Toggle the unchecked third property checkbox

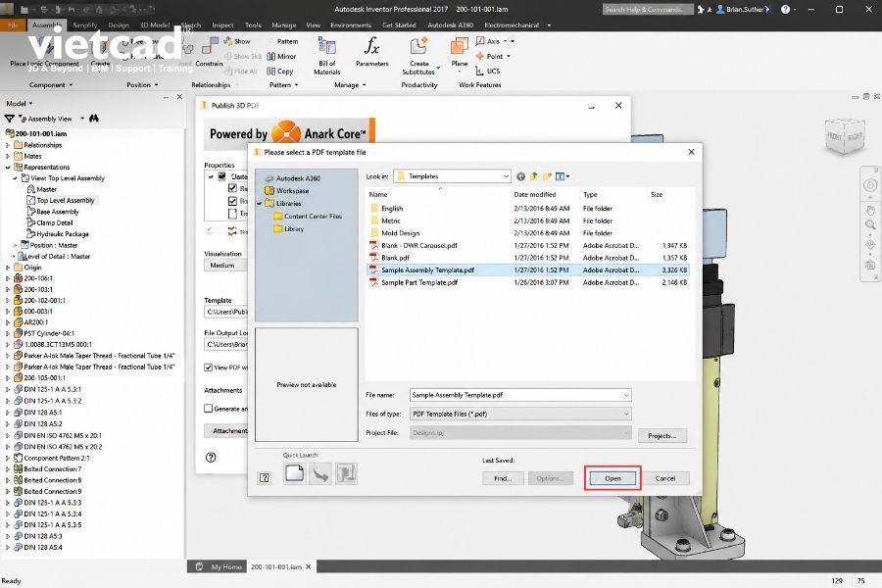pyautogui.click(x=232, y=214)
